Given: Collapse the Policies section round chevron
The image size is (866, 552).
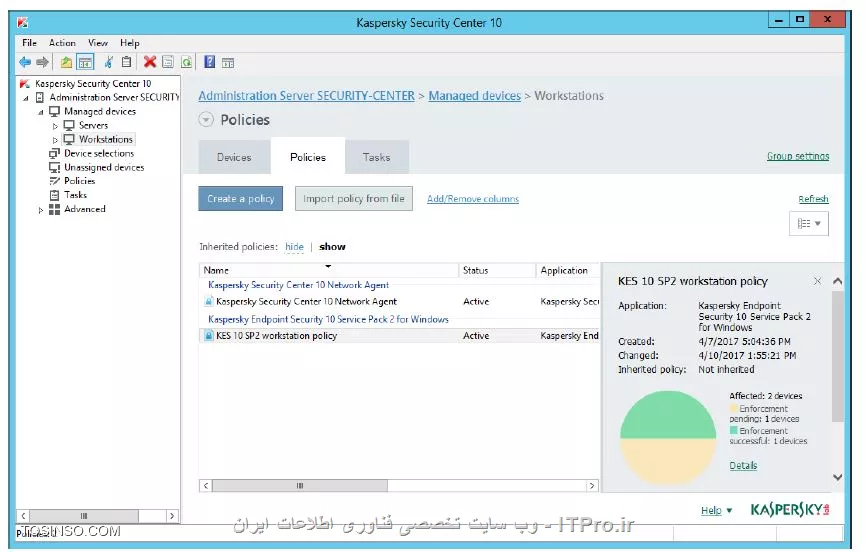Looking at the screenshot, I should pyautogui.click(x=206, y=119).
